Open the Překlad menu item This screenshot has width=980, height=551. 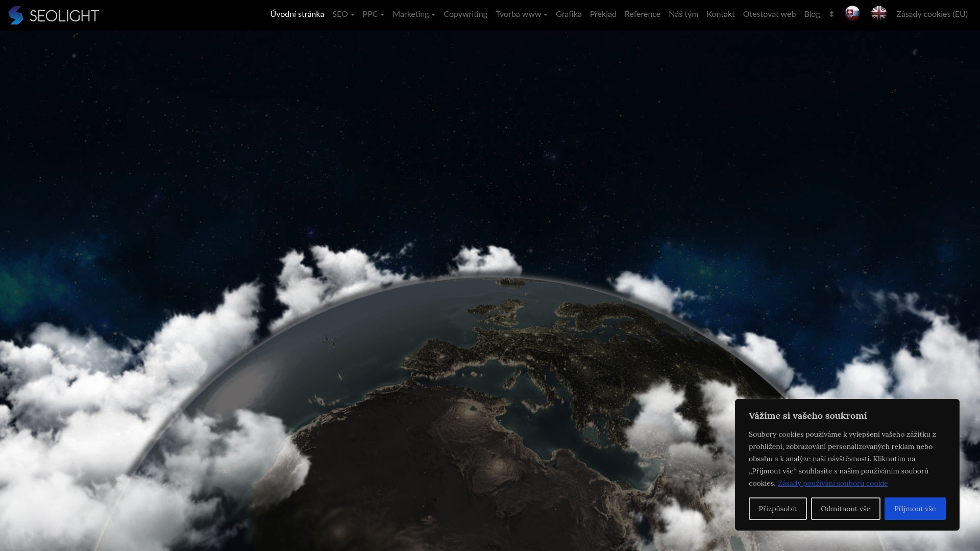[603, 14]
